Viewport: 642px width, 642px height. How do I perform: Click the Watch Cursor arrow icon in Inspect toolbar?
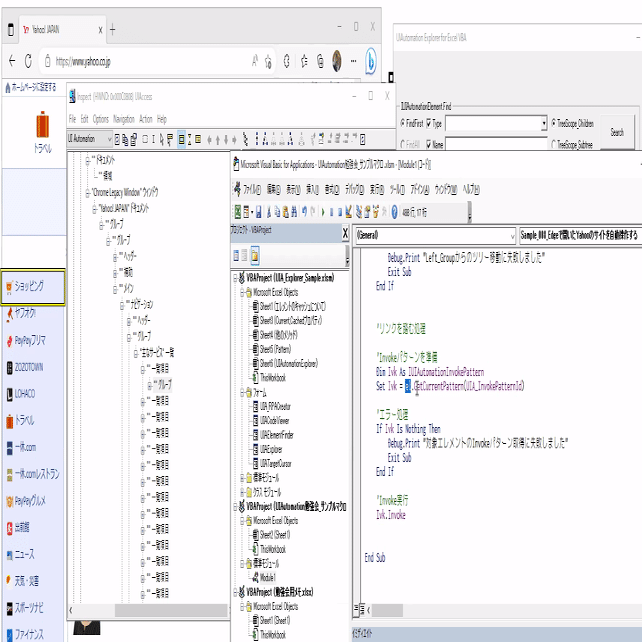click(x=162, y=140)
